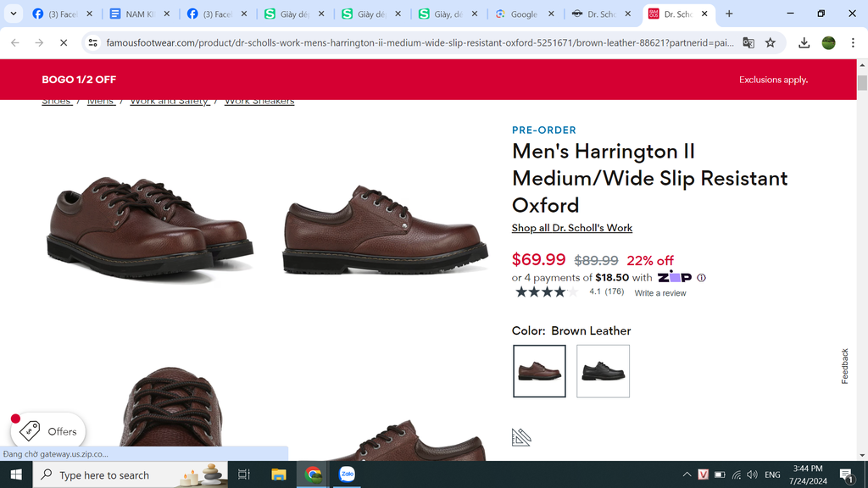Go to Work Sneakers breadcrumb

click(x=259, y=102)
